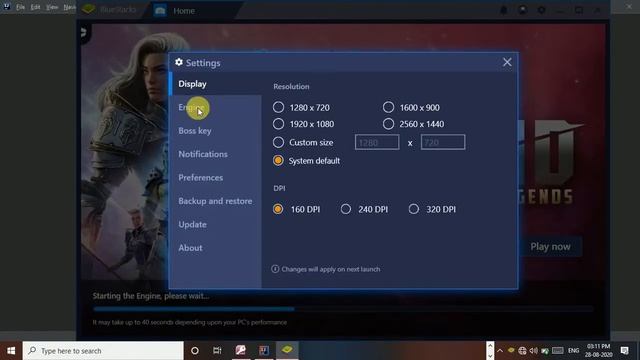Open Task View on the taskbar
The image size is (640, 360).
point(217,351)
